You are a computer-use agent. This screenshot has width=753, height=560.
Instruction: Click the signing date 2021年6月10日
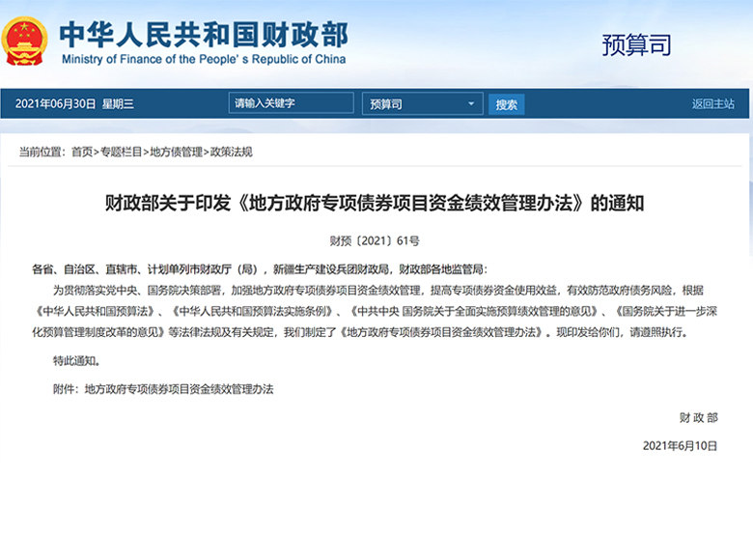[680, 446]
